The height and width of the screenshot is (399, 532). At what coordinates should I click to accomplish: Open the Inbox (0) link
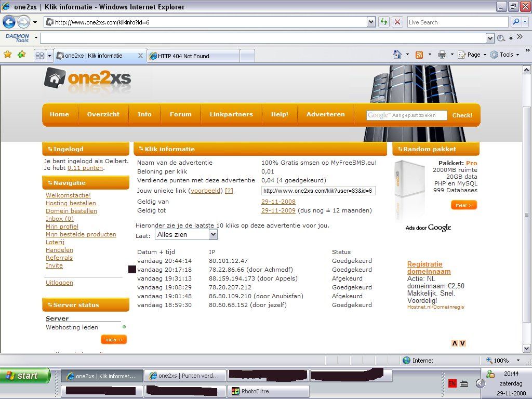[60, 219]
